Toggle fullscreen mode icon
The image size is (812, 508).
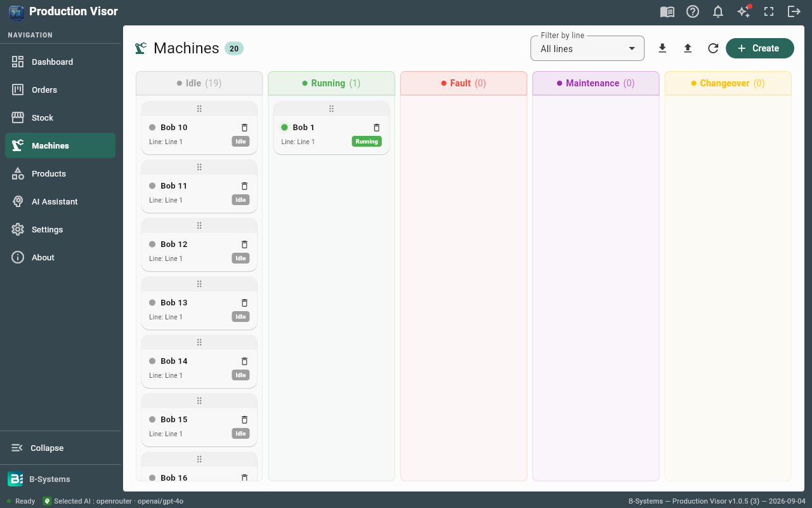(769, 11)
